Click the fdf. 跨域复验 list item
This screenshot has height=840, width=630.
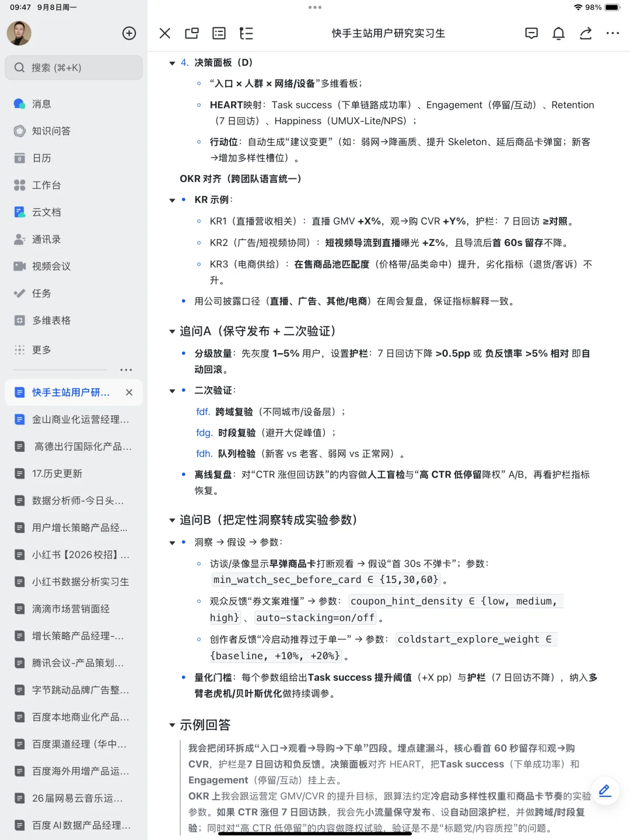point(271,412)
